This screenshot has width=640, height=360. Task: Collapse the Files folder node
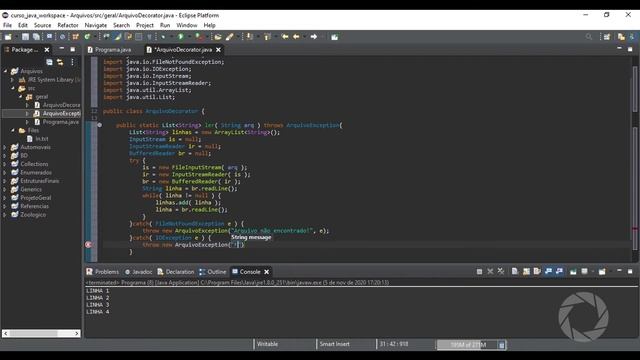click(x=13, y=130)
